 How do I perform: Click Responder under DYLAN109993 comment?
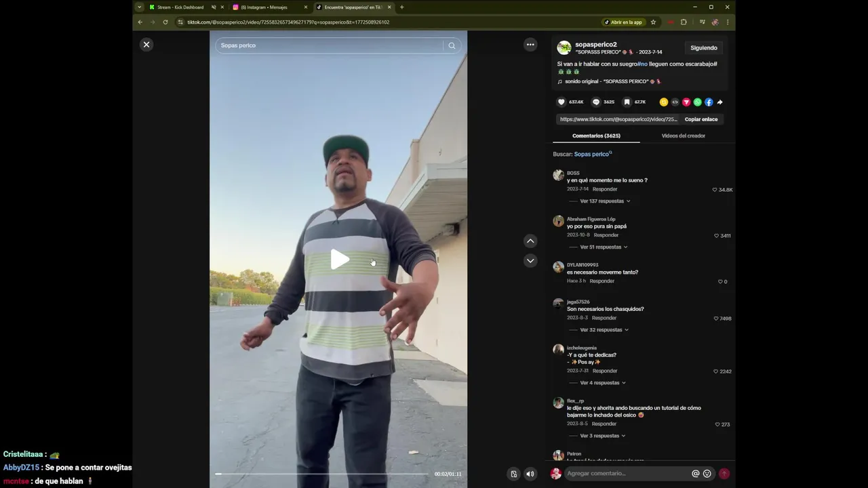click(602, 281)
